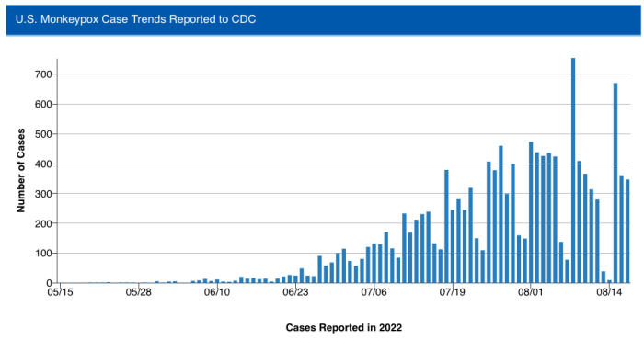This screenshot has height=340, width=644.
Task: Select the tallest bar exceeding 700 cases
Action: pyautogui.click(x=573, y=171)
